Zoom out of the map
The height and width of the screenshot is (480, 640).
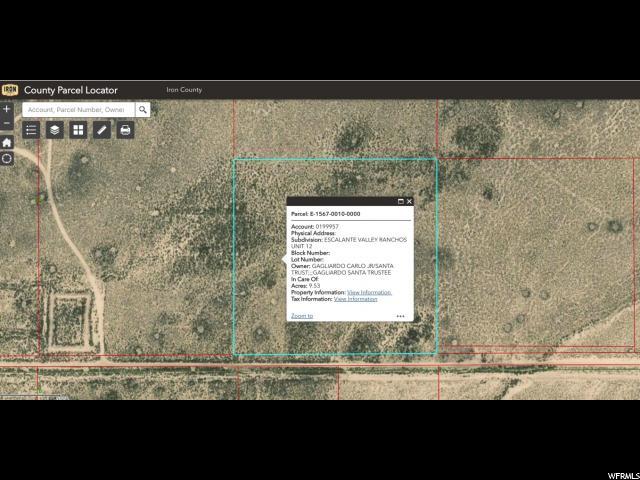pos(7,123)
